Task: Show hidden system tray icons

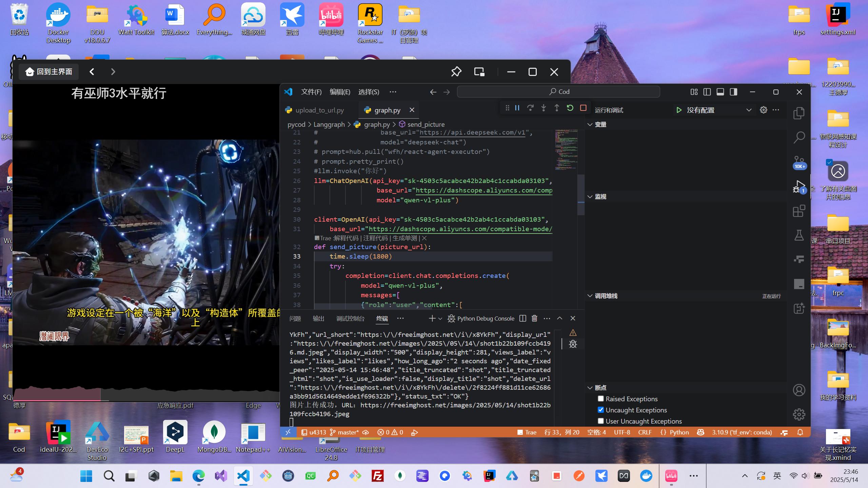Action: coord(745,476)
